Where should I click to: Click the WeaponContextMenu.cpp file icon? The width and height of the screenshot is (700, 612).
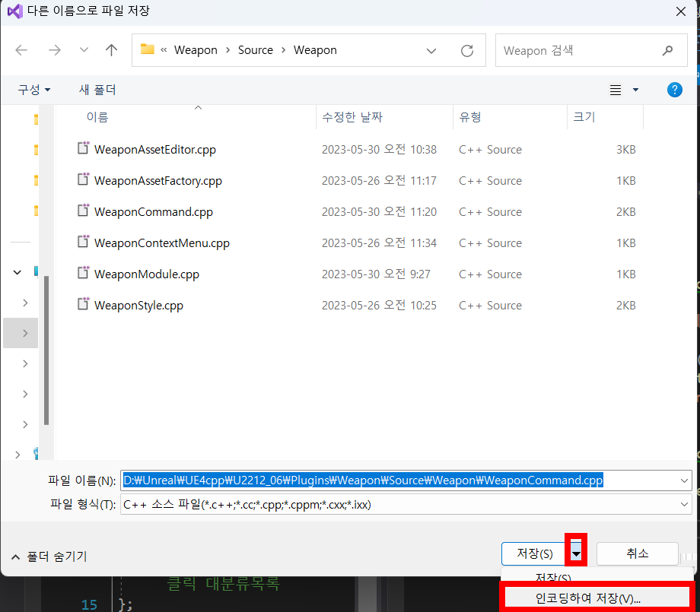84,242
